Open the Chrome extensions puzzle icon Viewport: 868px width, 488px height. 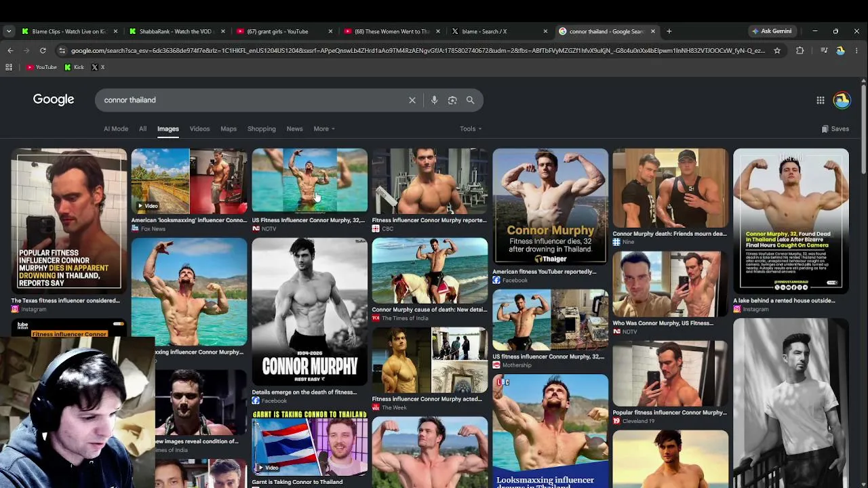(800, 50)
